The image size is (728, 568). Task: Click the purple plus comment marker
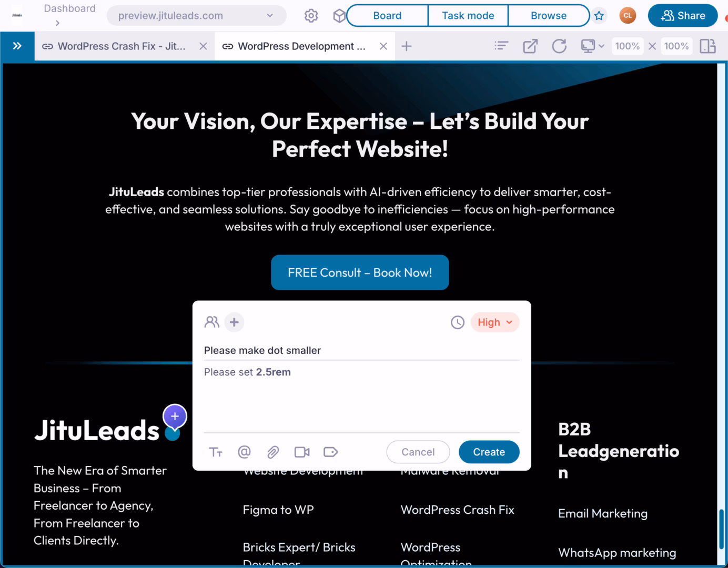(175, 417)
